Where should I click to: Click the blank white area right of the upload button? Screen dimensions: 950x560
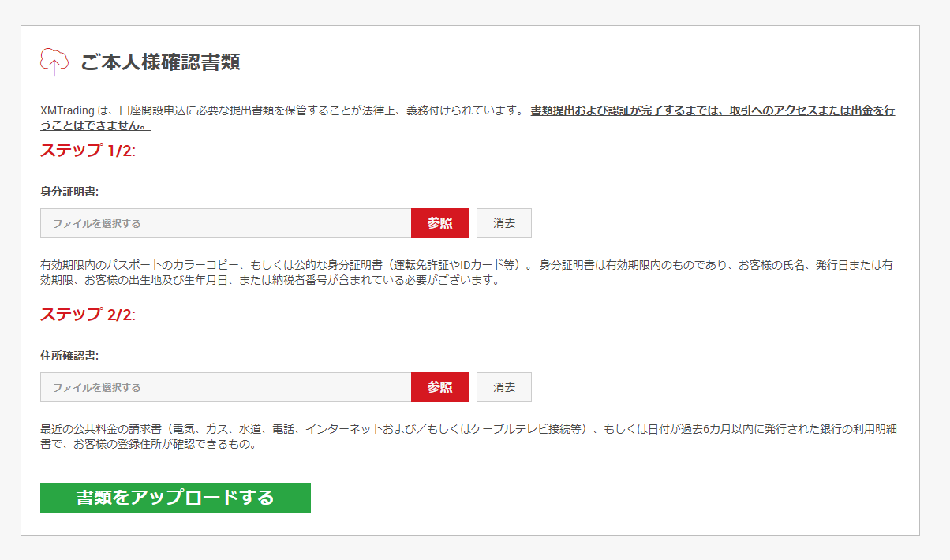pos(615,498)
